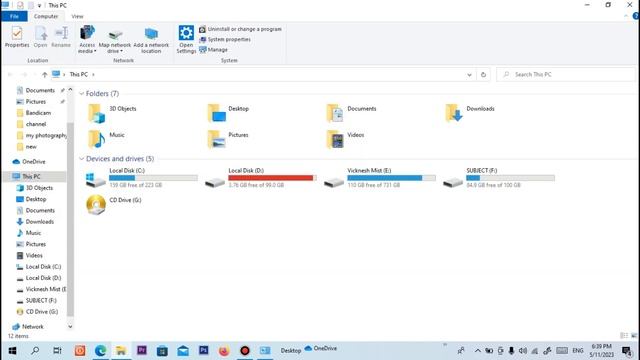Screen dimensions: 640x360
Task: Click Vicknesh Mist (E:) usage bar
Action: pos(391,178)
